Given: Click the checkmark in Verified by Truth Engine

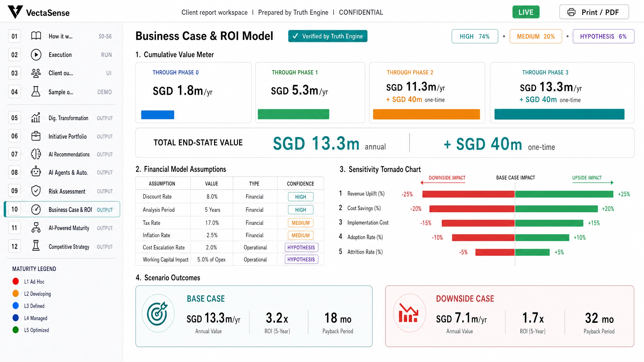Looking at the screenshot, I should pyautogui.click(x=295, y=36).
